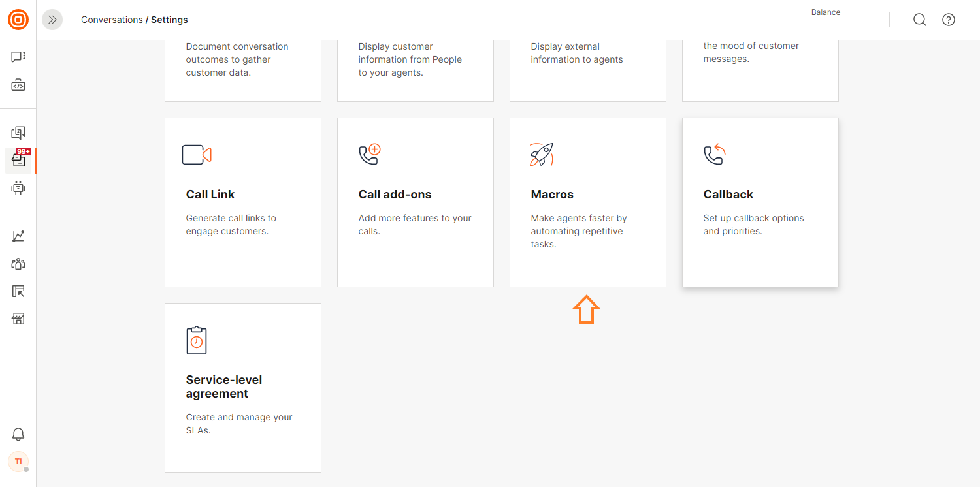This screenshot has width=980, height=487.
Task: Open the Macros settings card
Action: (x=588, y=202)
